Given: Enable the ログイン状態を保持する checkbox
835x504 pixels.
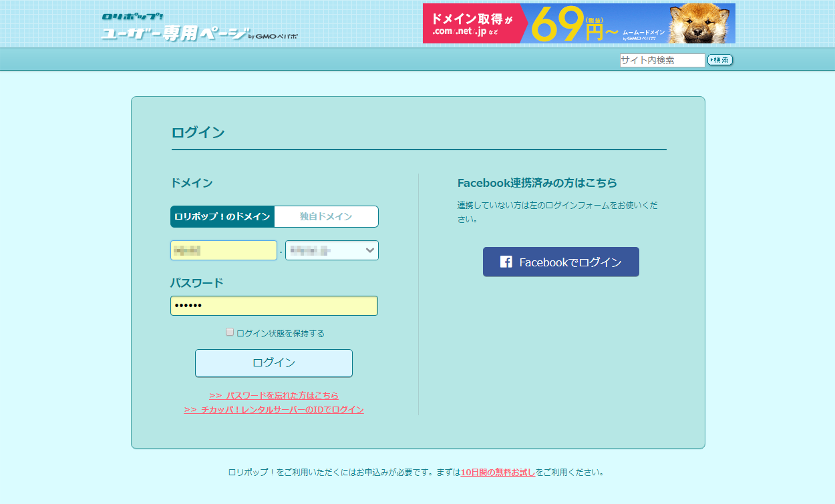Looking at the screenshot, I should [230, 332].
